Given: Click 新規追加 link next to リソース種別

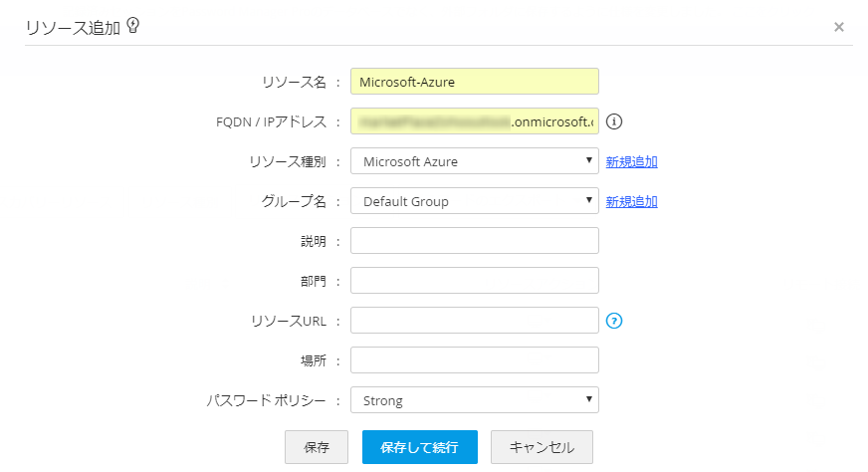Looking at the screenshot, I should [632, 161].
